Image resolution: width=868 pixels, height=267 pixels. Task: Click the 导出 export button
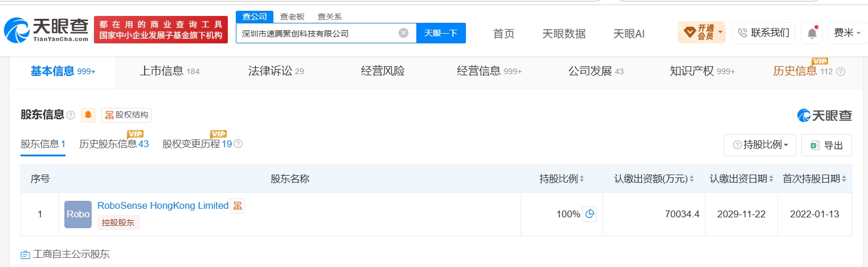tap(826, 145)
